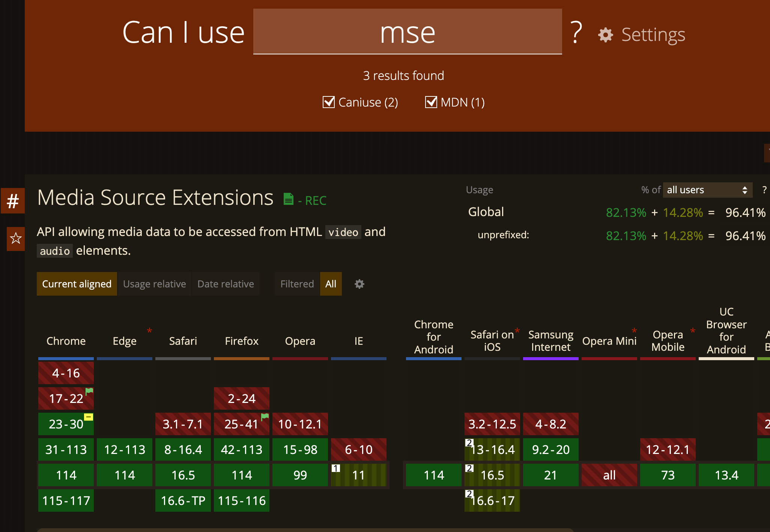The width and height of the screenshot is (770, 532).
Task: Click the Chrome for Android header
Action: click(x=434, y=337)
